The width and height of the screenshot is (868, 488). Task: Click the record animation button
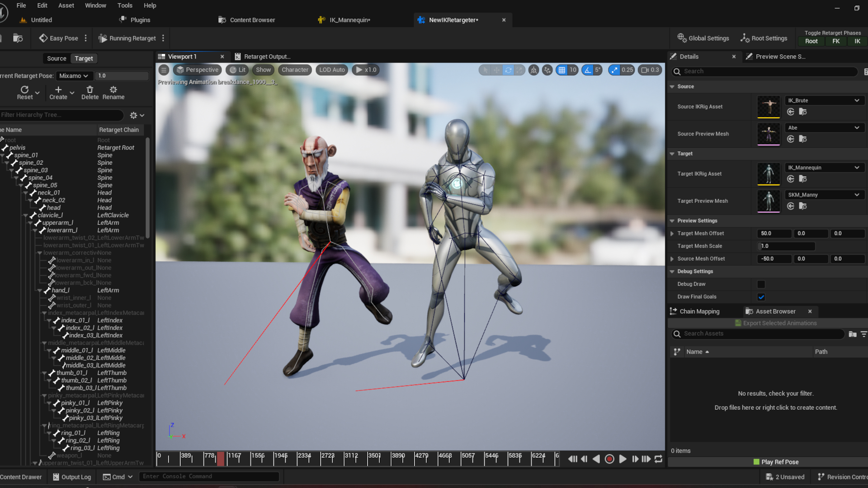coord(609,459)
